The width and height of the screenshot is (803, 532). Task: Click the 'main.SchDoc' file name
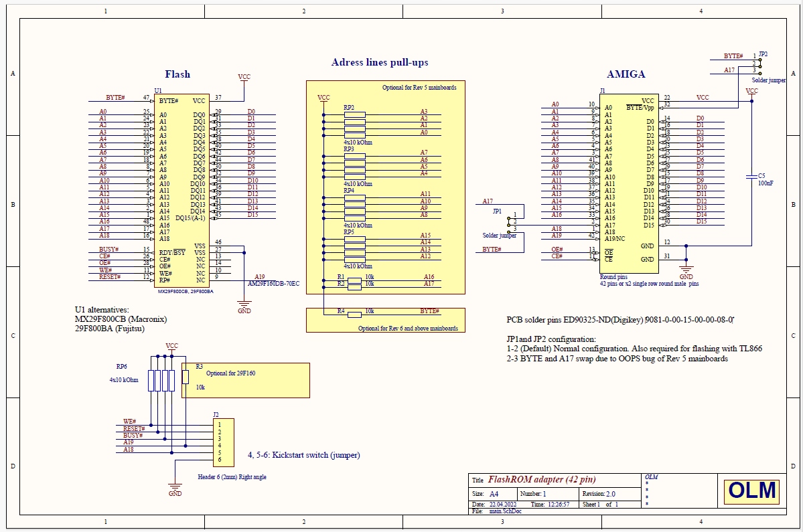505,511
